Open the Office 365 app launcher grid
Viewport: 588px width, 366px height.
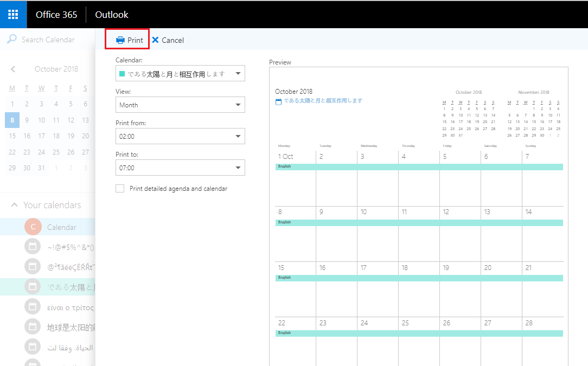click(x=13, y=14)
